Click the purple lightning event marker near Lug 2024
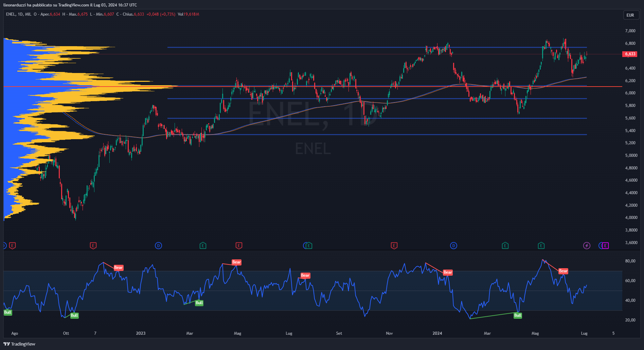Image resolution: width=644 pixels, height=350 pixels. (587, 245)
